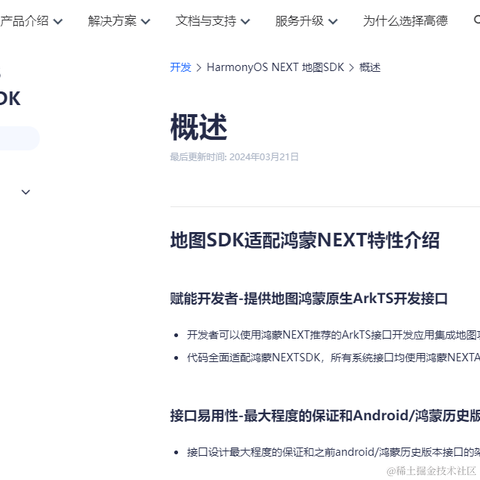Click the 最后更新时间: 2024年03月21日 text
480x480 pixels.
tap(234, 157)
